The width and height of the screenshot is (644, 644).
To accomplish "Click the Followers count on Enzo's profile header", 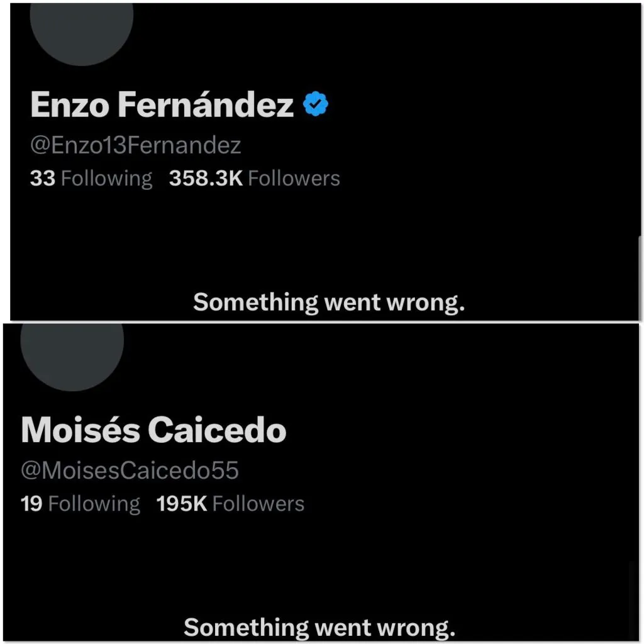I will [255, 178].
